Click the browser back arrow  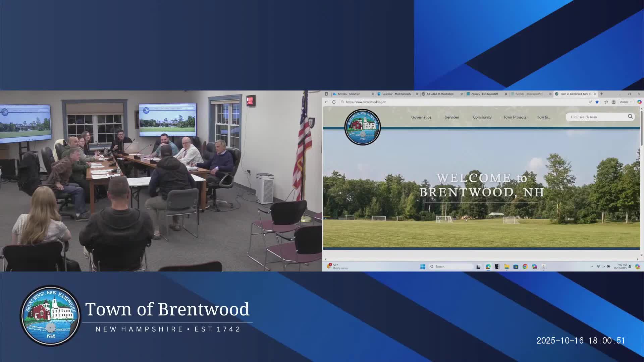click(x=326, y=102)
